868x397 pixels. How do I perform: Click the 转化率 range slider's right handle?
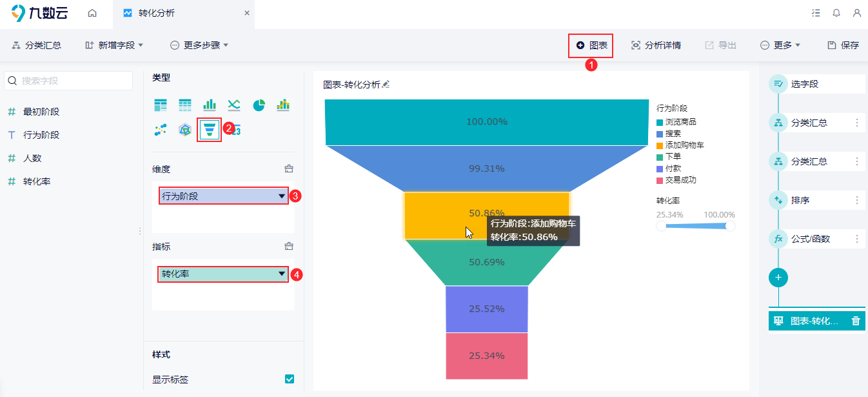[729, 226]
